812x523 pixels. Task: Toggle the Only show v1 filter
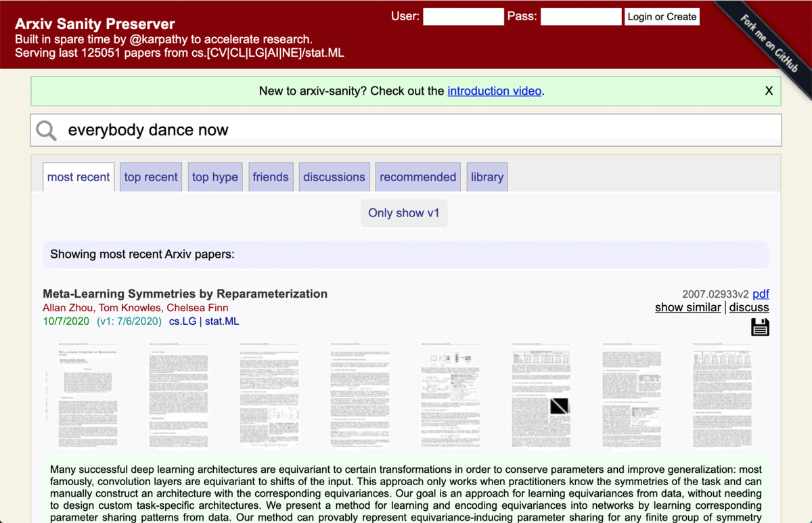point(404,212)
